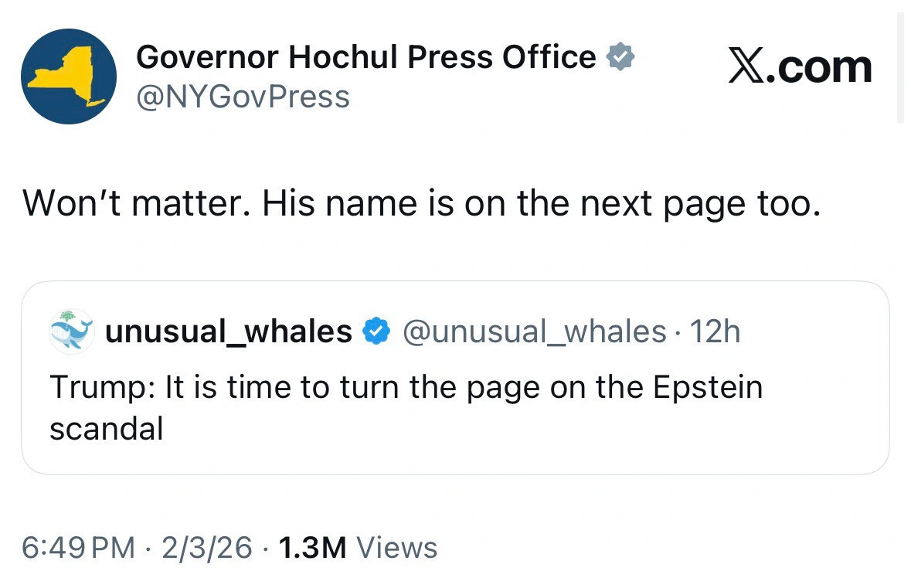Click the thin scrollbar at right edge
911x588 pixels.
(900, 68)
